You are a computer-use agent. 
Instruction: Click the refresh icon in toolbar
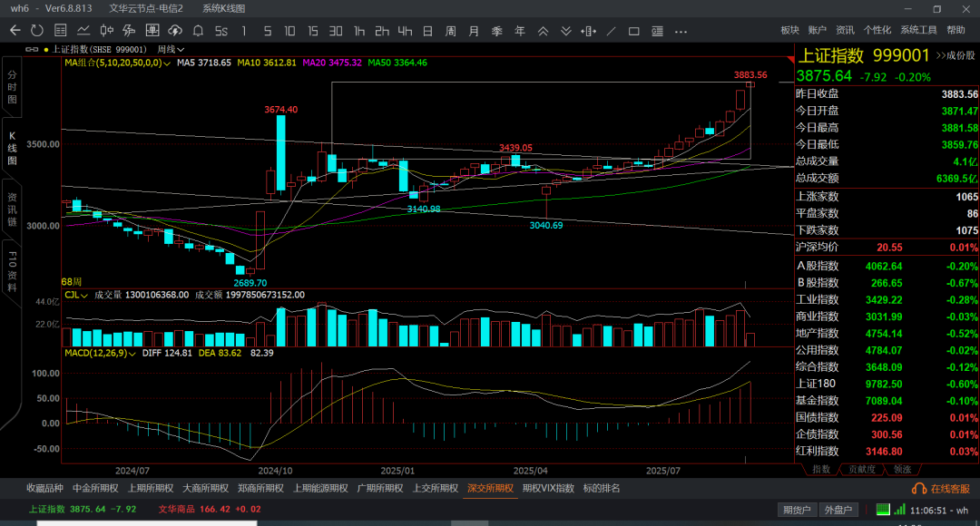point(37,31)
